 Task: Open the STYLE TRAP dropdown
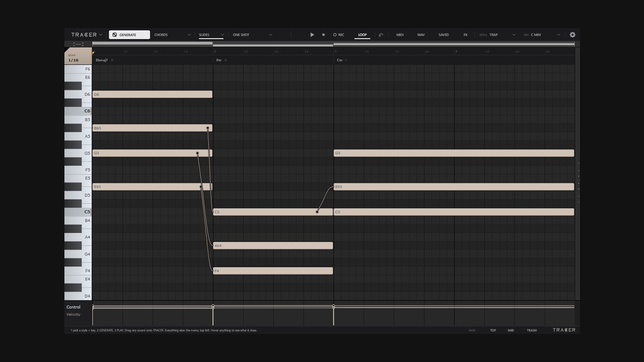497,35
